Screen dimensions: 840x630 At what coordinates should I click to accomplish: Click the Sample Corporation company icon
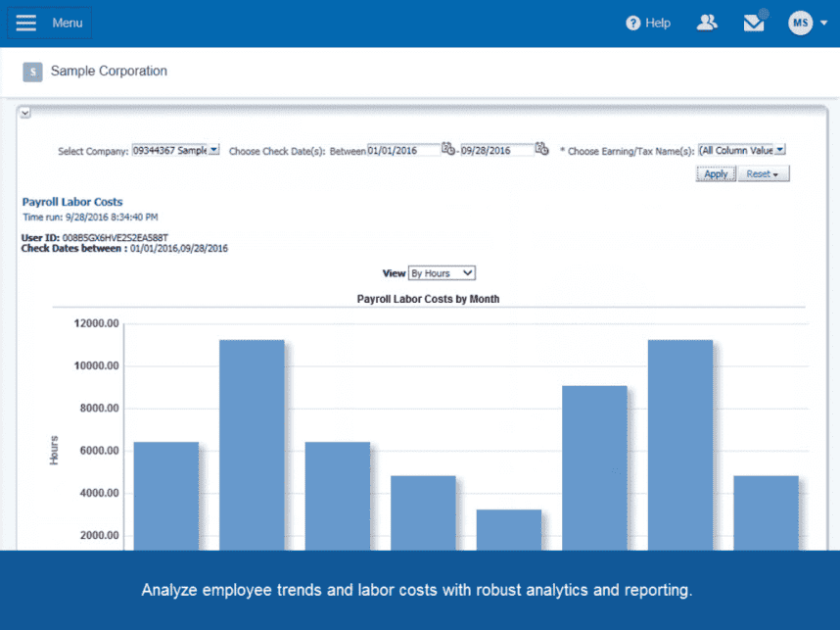coord(33,72)
